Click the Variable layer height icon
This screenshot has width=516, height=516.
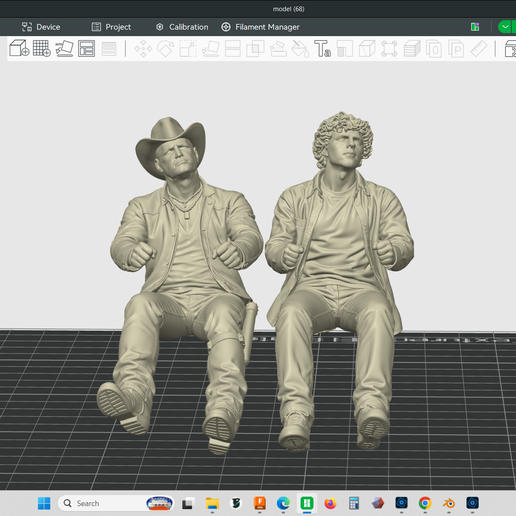(109, 49)
